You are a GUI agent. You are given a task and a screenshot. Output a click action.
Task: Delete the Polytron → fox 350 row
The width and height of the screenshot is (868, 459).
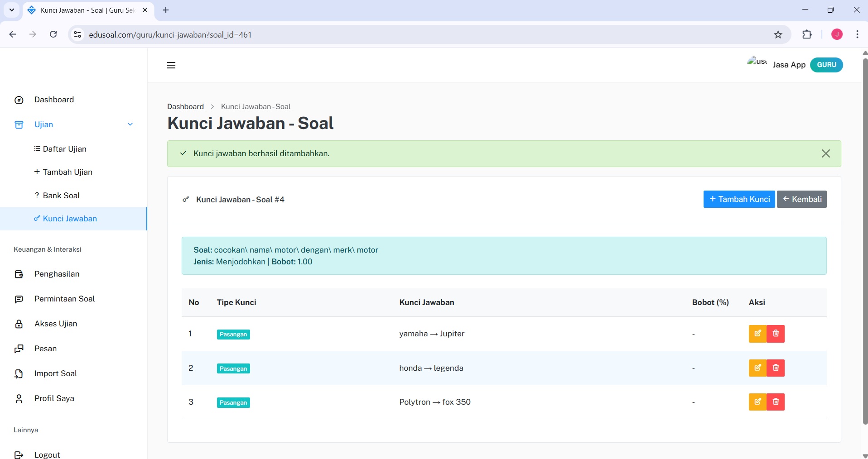pyautogui.click(x=776, y=402)
